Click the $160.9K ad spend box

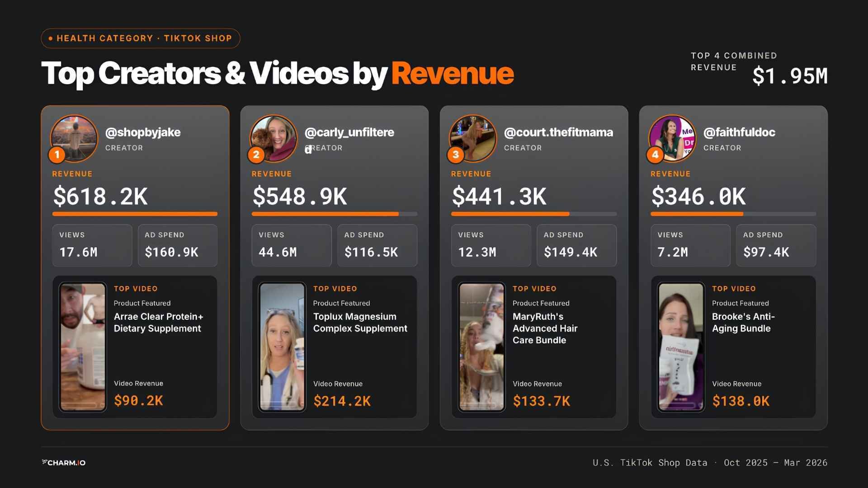[x=178, y=245]
